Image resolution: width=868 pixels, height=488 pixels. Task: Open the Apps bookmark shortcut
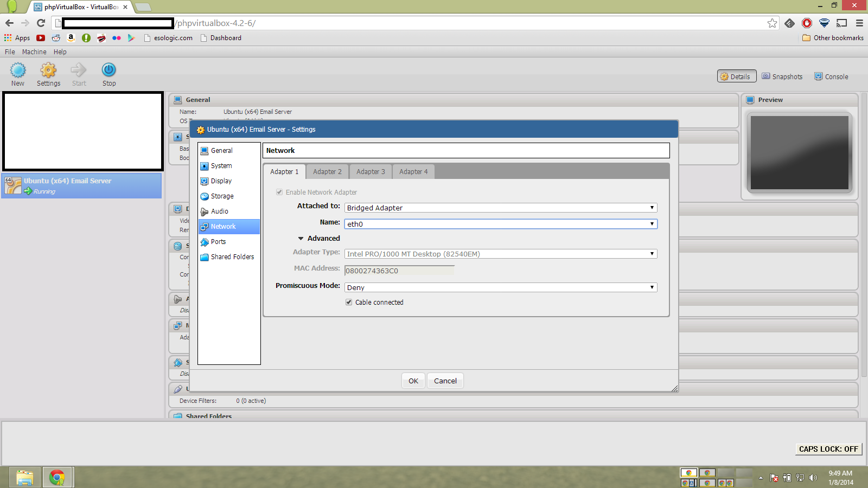(x=17, y=38)
